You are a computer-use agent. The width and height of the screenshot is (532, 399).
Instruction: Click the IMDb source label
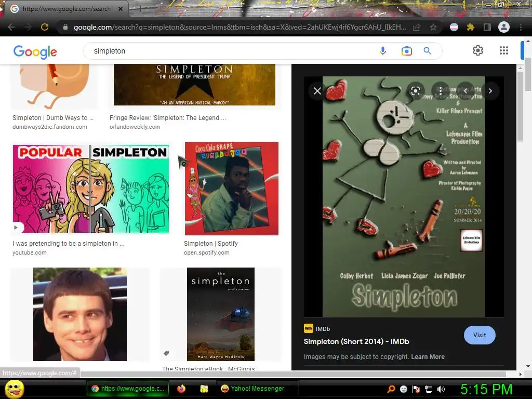click(x=323, y=329)
